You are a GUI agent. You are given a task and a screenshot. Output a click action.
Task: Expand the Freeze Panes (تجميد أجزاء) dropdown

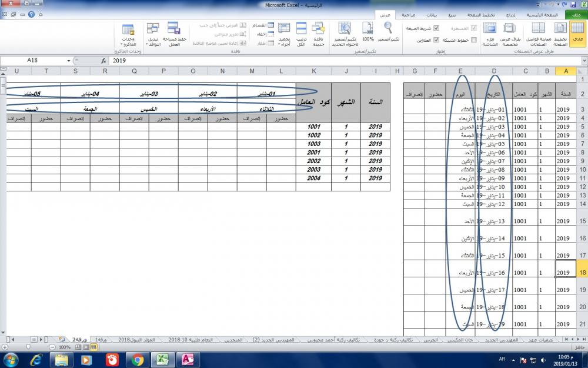pos(284,34)
